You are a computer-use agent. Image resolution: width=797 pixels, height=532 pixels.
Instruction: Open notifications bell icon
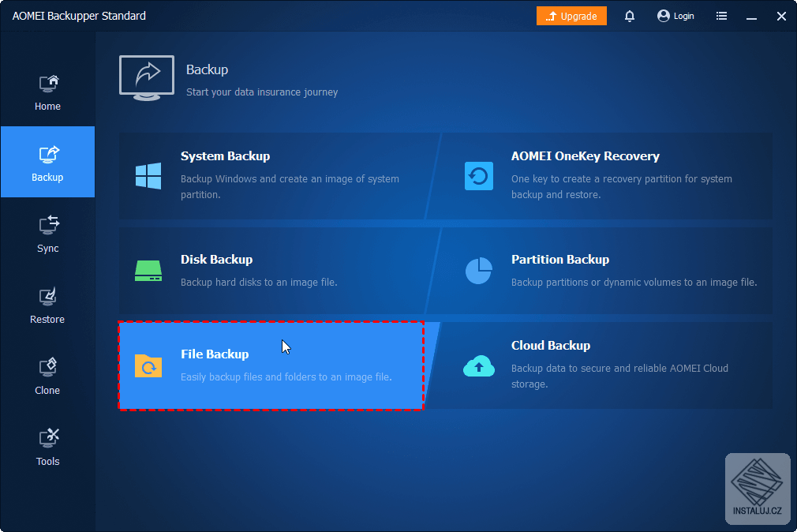click(629, 16)
